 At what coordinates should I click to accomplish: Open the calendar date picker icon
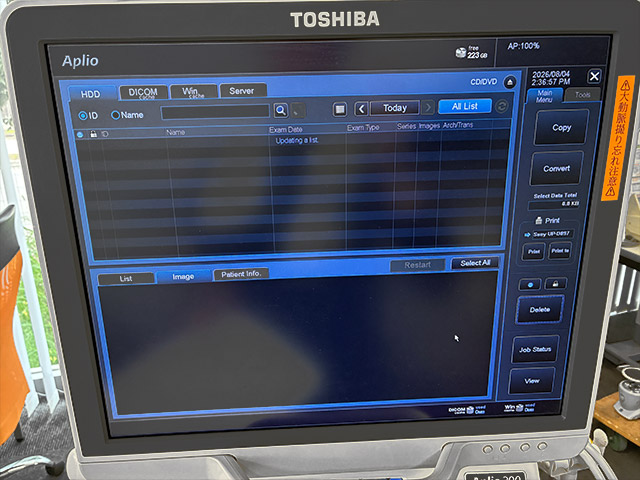pos(340,109)
